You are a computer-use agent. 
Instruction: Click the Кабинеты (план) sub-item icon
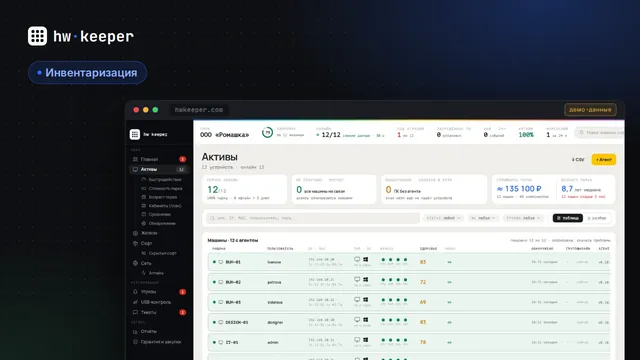(144, 206)
